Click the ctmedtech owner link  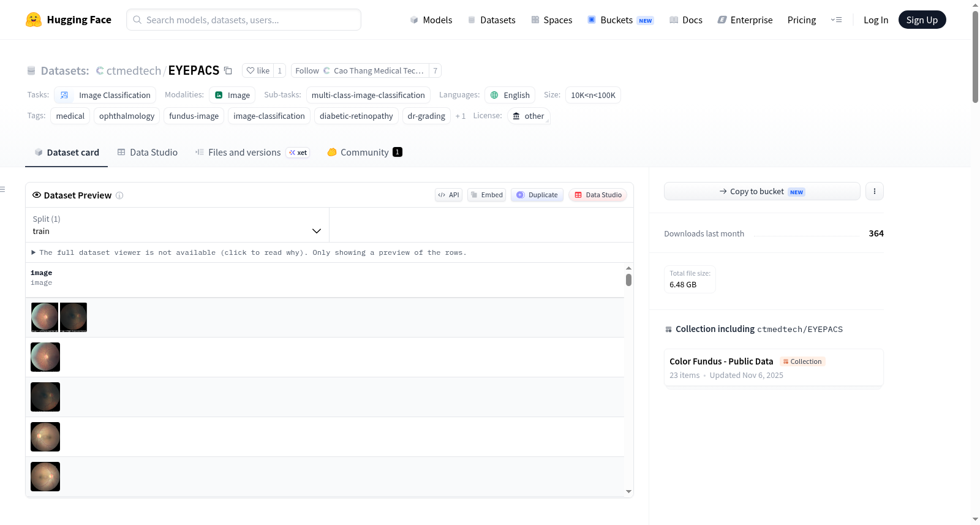point(134,70)
